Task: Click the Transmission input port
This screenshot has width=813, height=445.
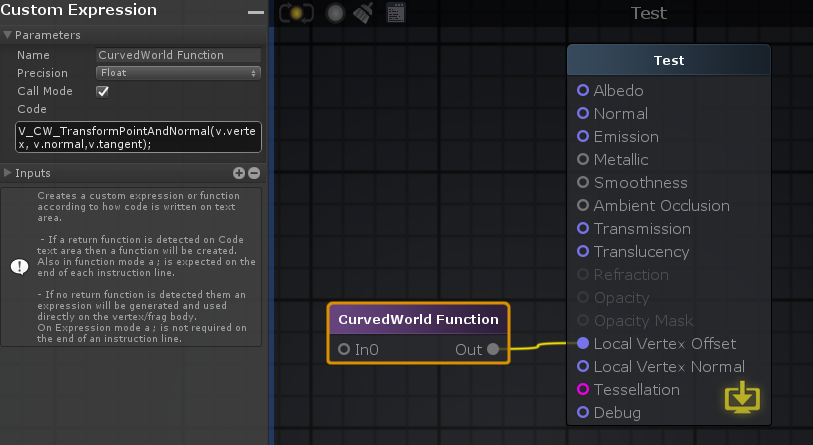Action: [x=583, y=228]
